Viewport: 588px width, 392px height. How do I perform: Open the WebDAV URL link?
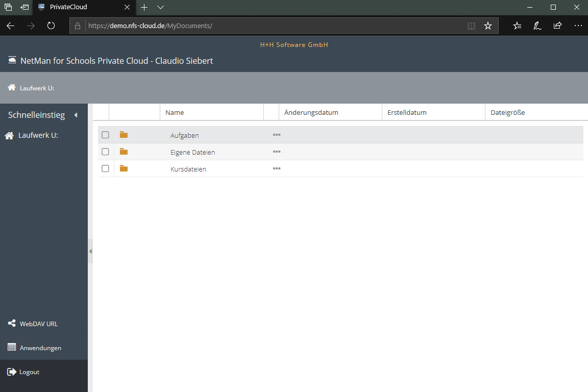[x=39, y=324]
